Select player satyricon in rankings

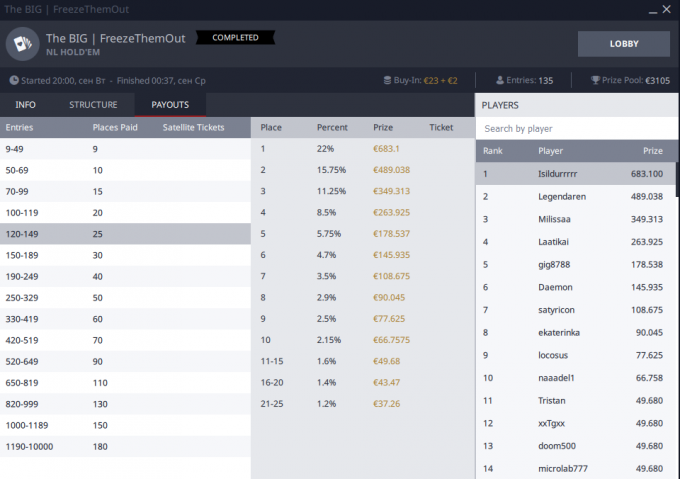click(575, 310)
